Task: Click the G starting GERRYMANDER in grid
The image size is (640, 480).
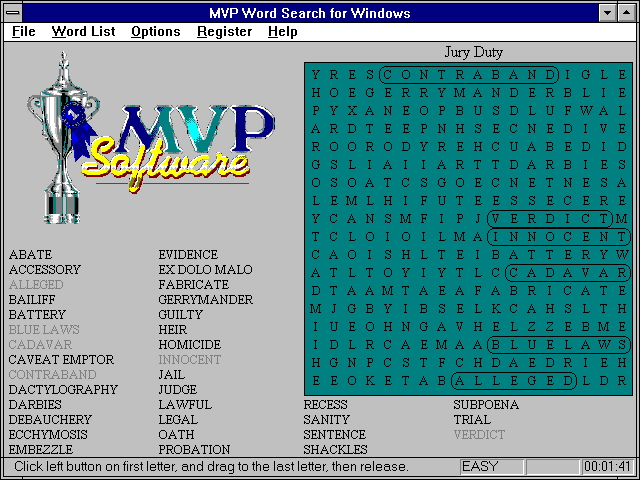Action: click(x=370, y=93)
